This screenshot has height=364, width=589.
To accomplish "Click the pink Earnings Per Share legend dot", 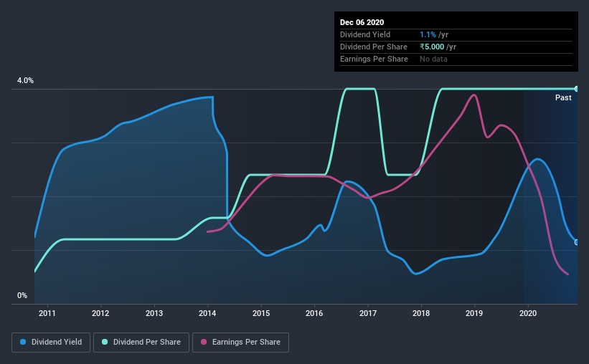I will click(204, 342).
